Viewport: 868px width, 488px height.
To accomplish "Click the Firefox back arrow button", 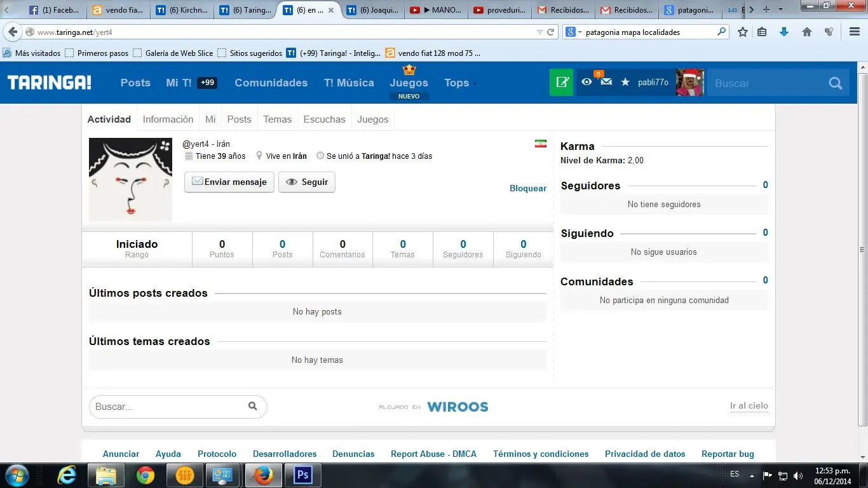I will (x=13, y=32).
